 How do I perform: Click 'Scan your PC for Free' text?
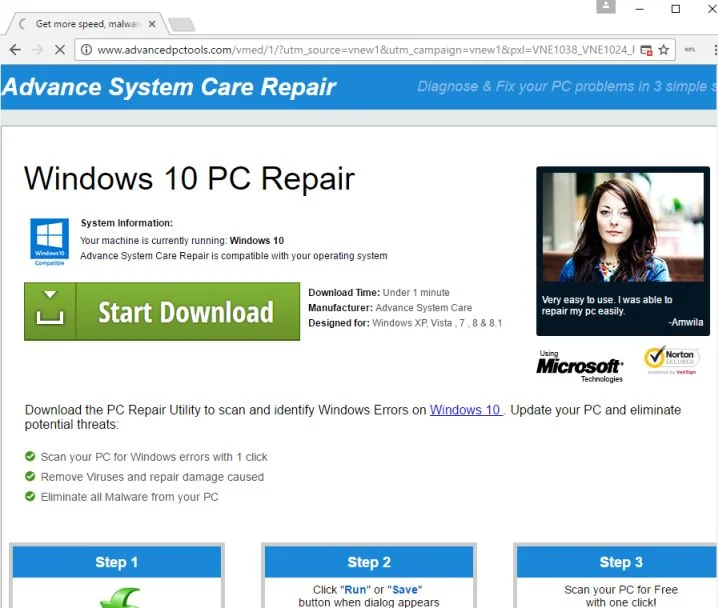621,590
